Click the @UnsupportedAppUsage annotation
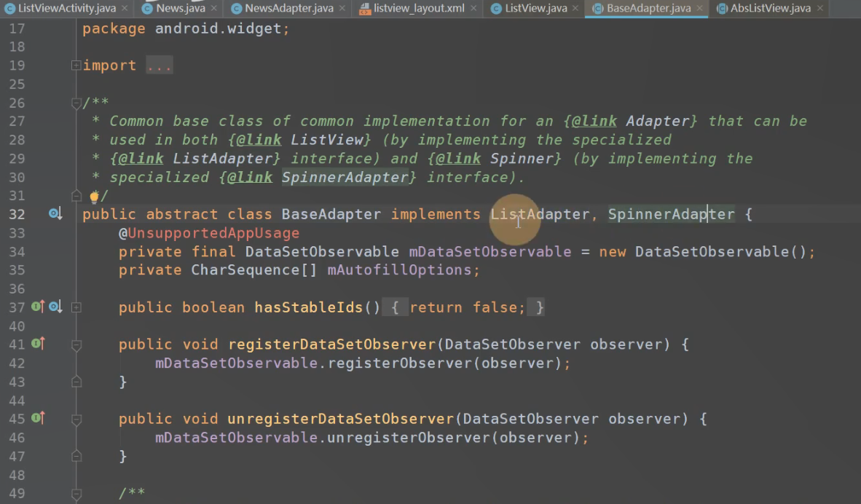This screenshot has width=861, height=504. pos(209,233)
